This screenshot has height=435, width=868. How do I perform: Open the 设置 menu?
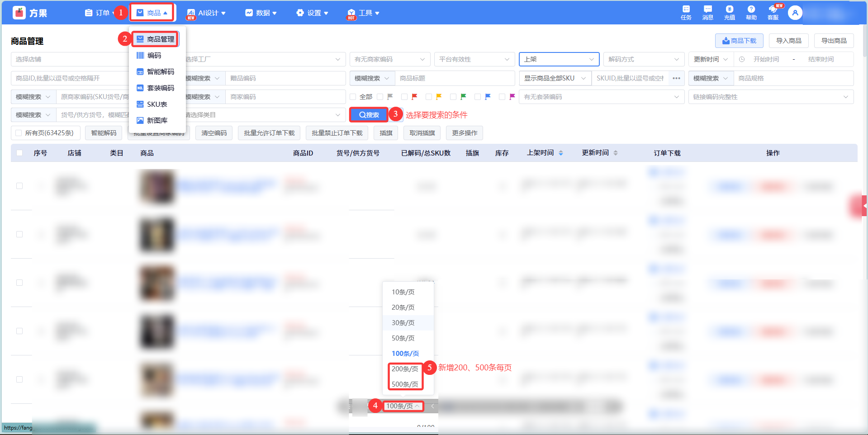313,13
